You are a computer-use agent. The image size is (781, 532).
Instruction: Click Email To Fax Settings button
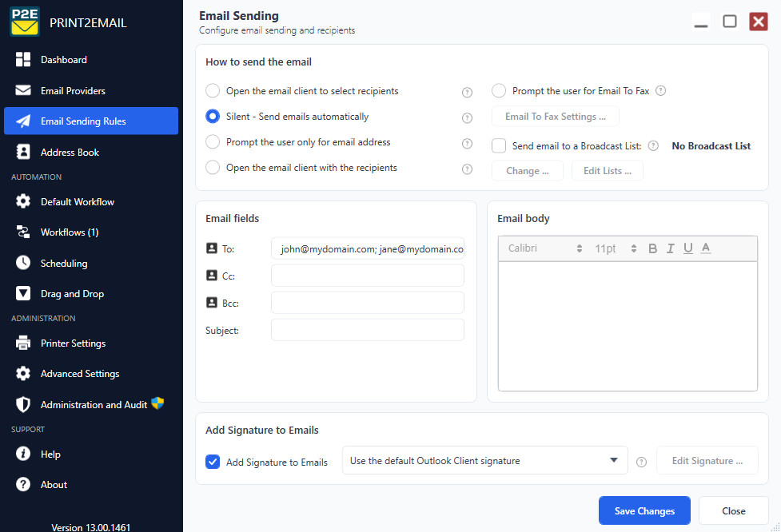(x=556, y=117)
